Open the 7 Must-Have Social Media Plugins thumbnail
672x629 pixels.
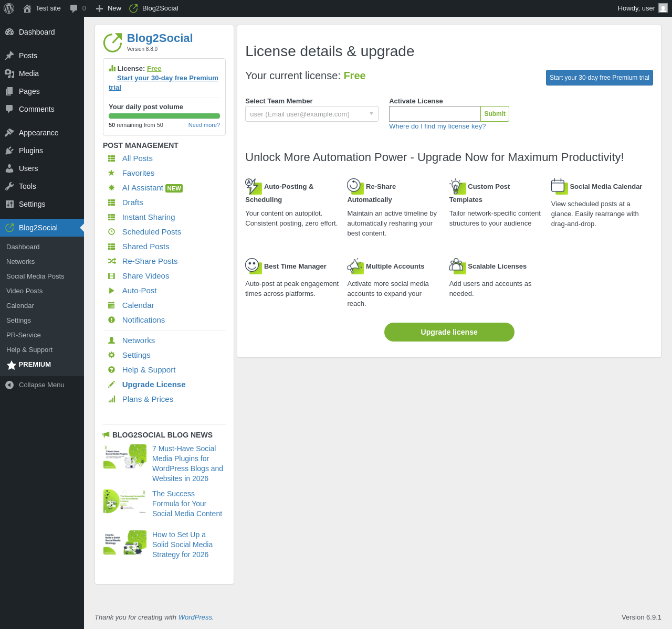point(125,456)
